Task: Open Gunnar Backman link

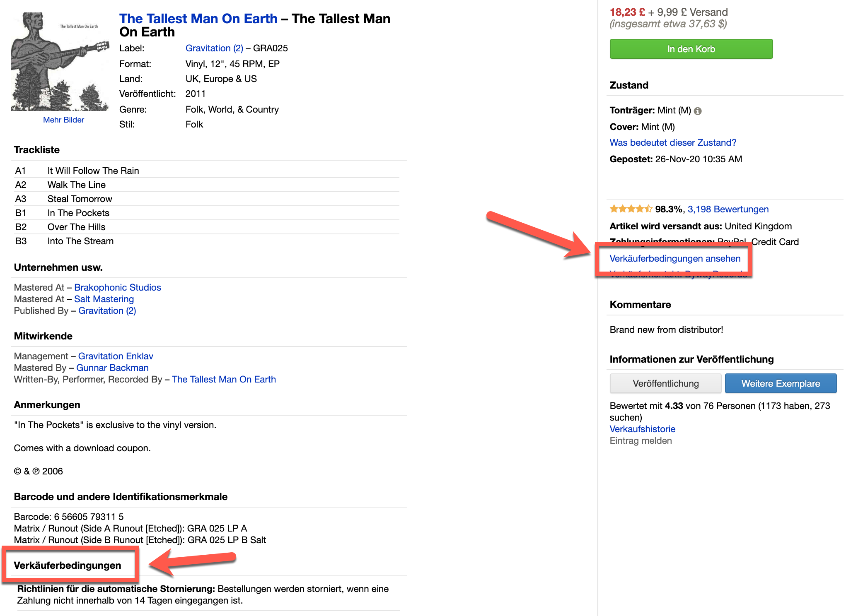Action: pyautogui.click(x=112, y=368)
